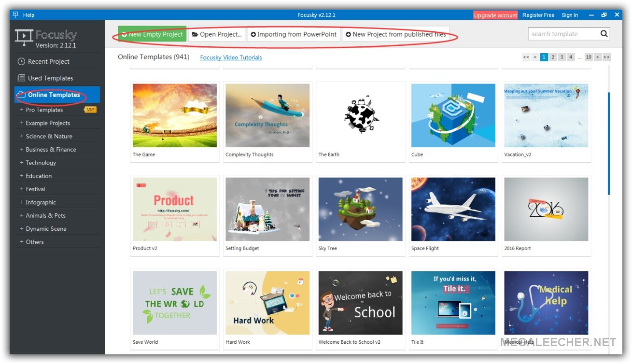Go to page 4 of templates
The width and height of the screenshot is (632, 364).
pyautogui.click(x=571, y=57)
